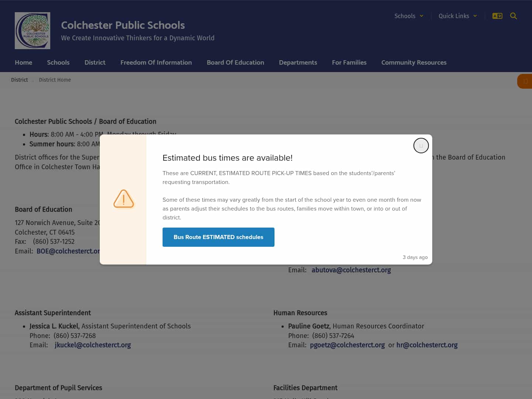Email pgoetz@colchesterct.org link
Image resolution: width=532 pixels, height=399 pixels.
(347, 345)
